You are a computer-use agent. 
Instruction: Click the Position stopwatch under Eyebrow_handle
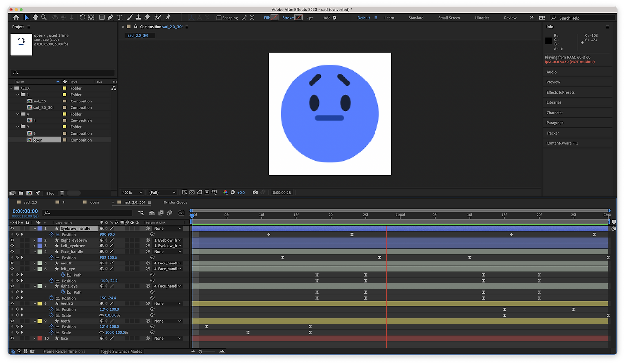51,235
